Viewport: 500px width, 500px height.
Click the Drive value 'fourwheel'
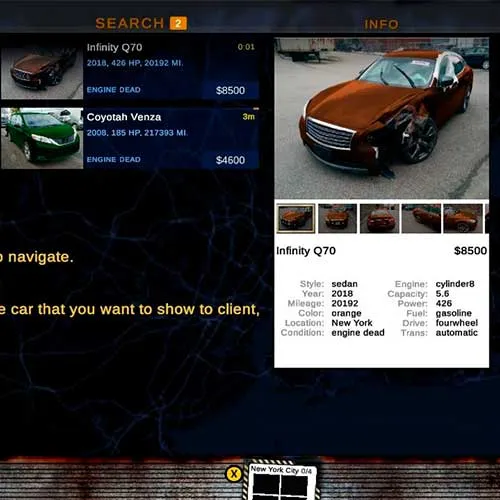pos(456,323)
